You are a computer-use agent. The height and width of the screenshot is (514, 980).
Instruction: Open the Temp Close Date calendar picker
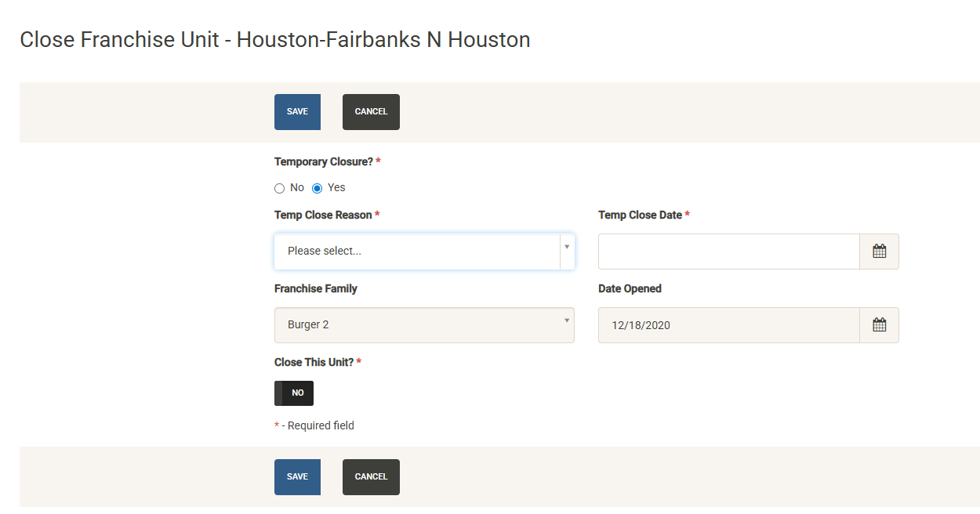tap(879, 252)
